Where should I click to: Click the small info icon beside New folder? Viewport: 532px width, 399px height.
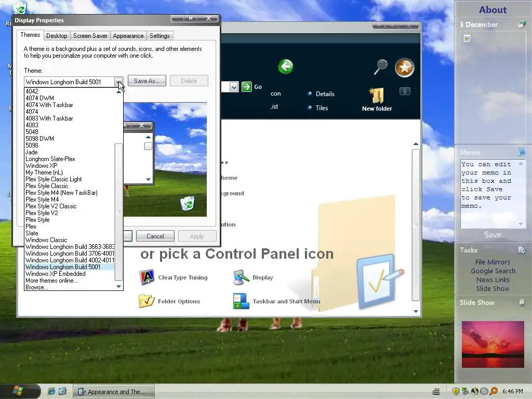pyautogui.click(x=405, y=91)
